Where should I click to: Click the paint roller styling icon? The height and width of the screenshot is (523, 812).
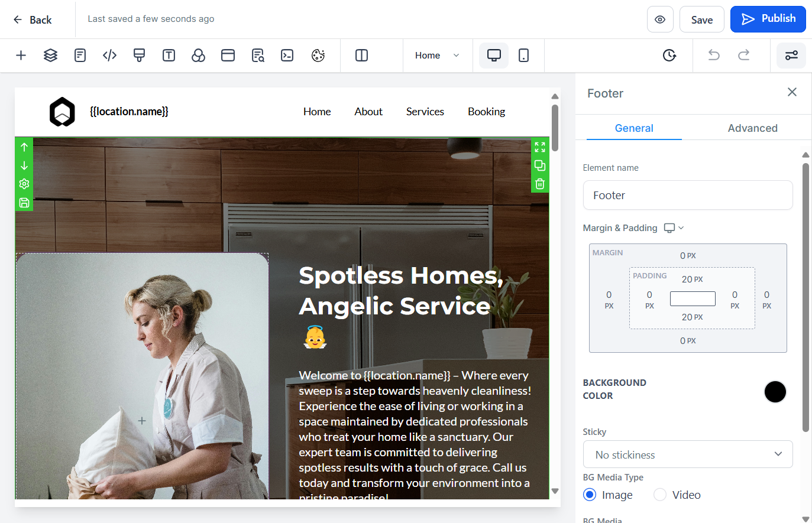139,56
